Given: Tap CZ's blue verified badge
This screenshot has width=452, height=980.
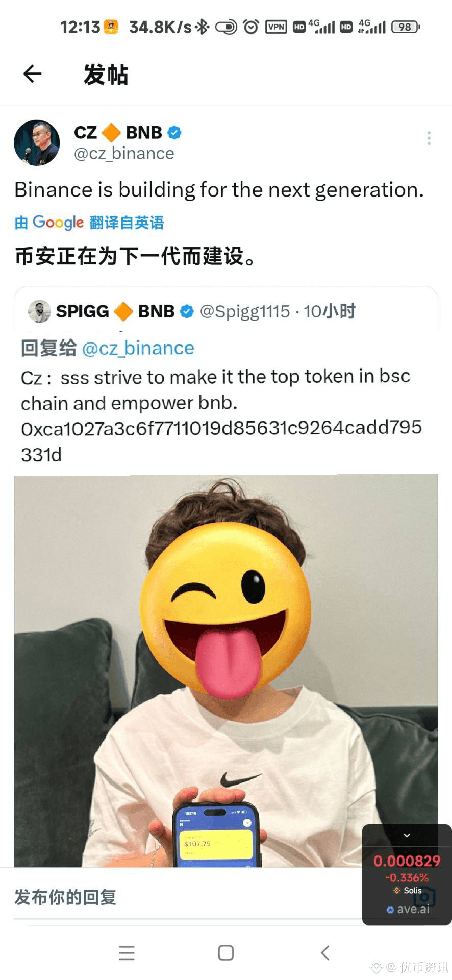Looking at the screenshot, I should click(174, 133).
